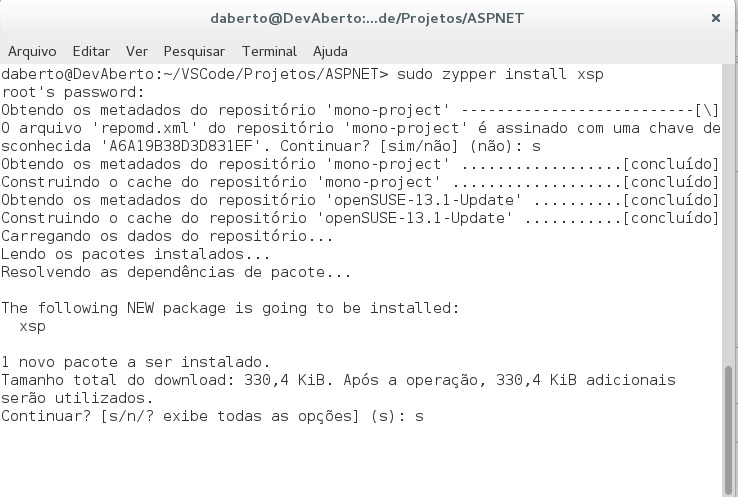Viewport: 738px width, 497px height.
Task: Open the Terminal menu
Action: [x=269, y=51]
